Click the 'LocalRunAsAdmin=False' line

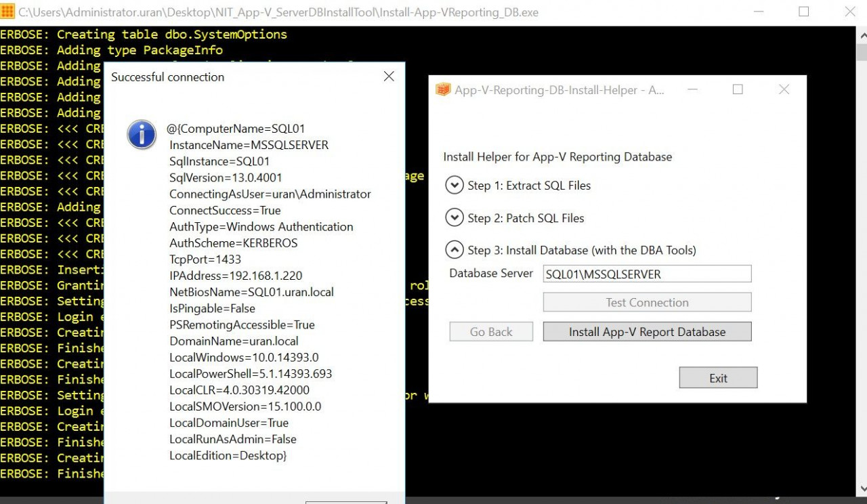(x=233, y=439)
